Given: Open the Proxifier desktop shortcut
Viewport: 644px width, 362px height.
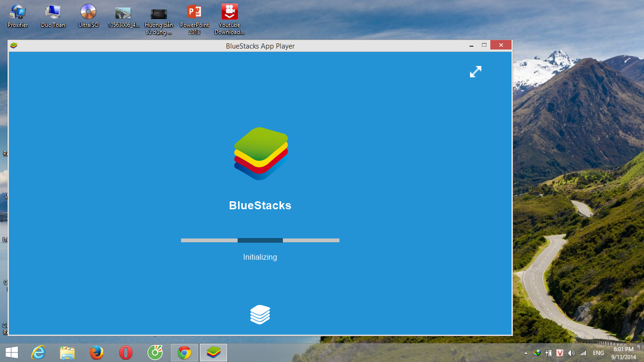Looking at the screenshot, I should point(18,16).
